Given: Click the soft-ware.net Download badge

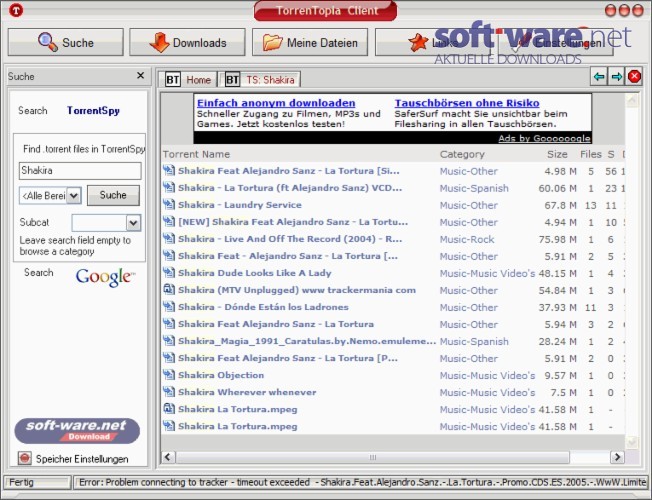Looking at the screenshot, I should [77, 431].
